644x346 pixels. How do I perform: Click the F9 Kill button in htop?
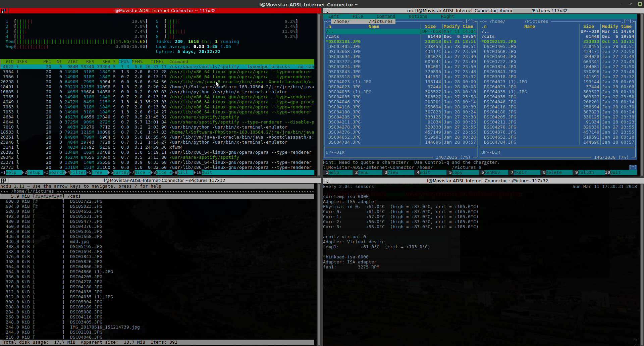tap(183, 172)
